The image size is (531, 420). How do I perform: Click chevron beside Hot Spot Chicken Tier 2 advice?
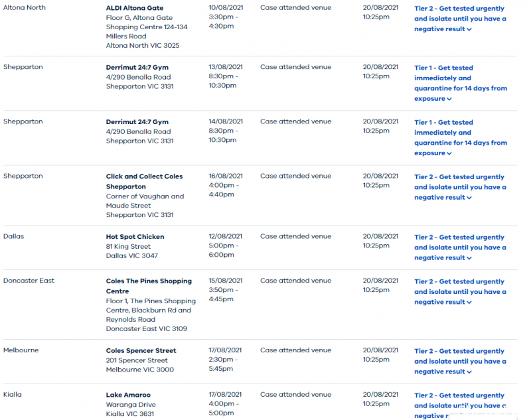point(469,258)
